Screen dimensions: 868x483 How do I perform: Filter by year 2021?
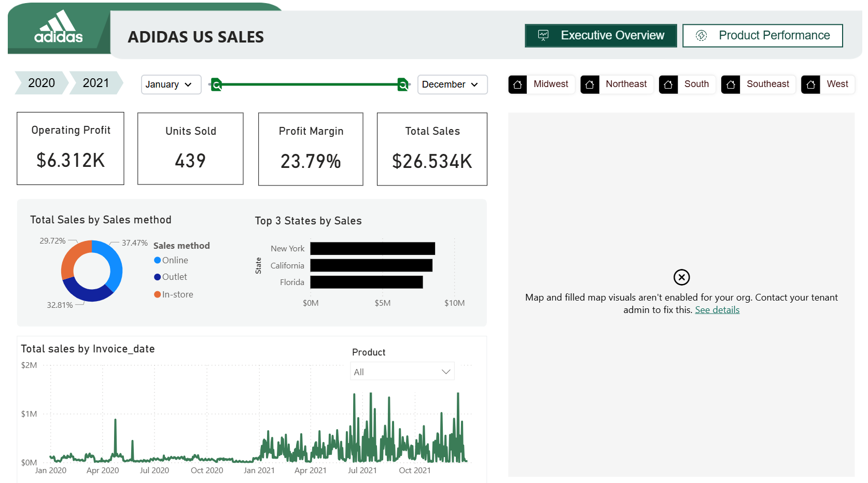[x=96, y=83]
